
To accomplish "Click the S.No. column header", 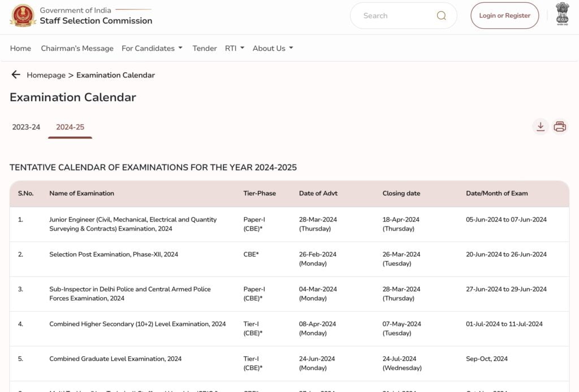I will pos(26,193).
